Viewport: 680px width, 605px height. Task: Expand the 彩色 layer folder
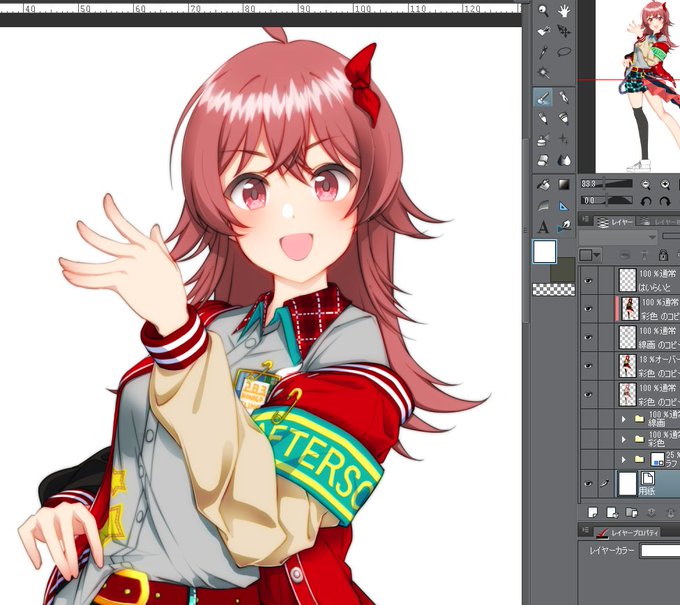624,439
